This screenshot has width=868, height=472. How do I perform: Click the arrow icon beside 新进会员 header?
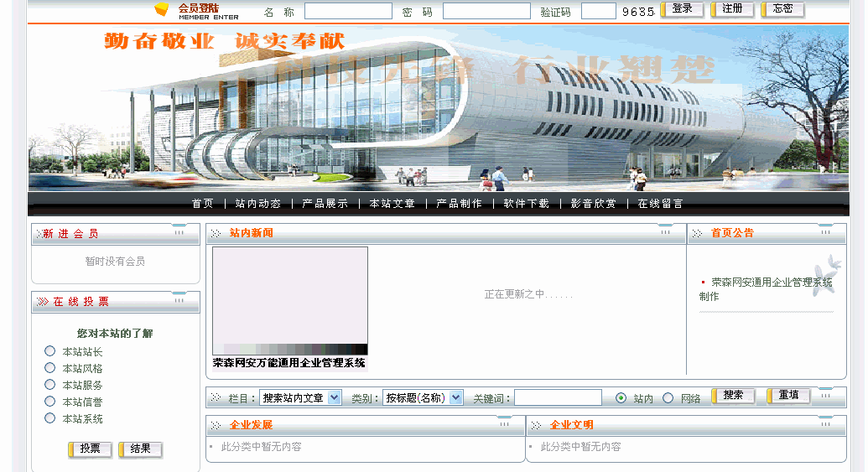39,234
